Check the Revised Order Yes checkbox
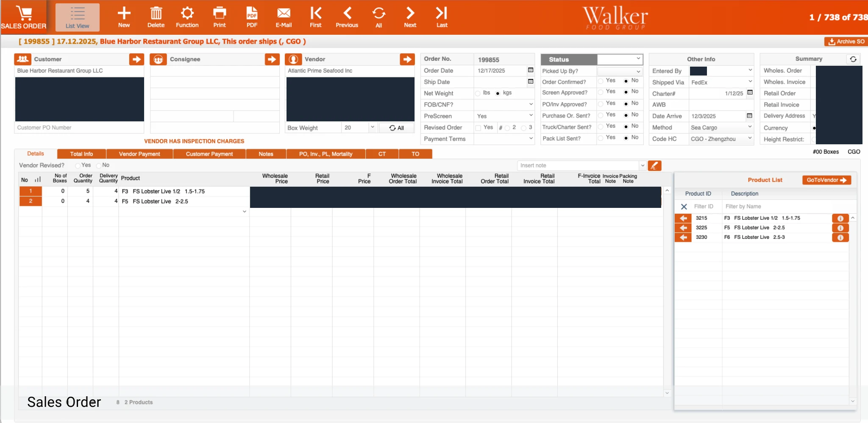 478,128
